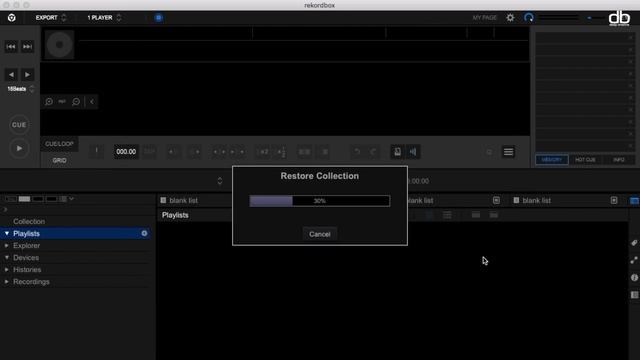Cancel the Restore Collection dialog
The image size is (640, 360).
point(320,234)
